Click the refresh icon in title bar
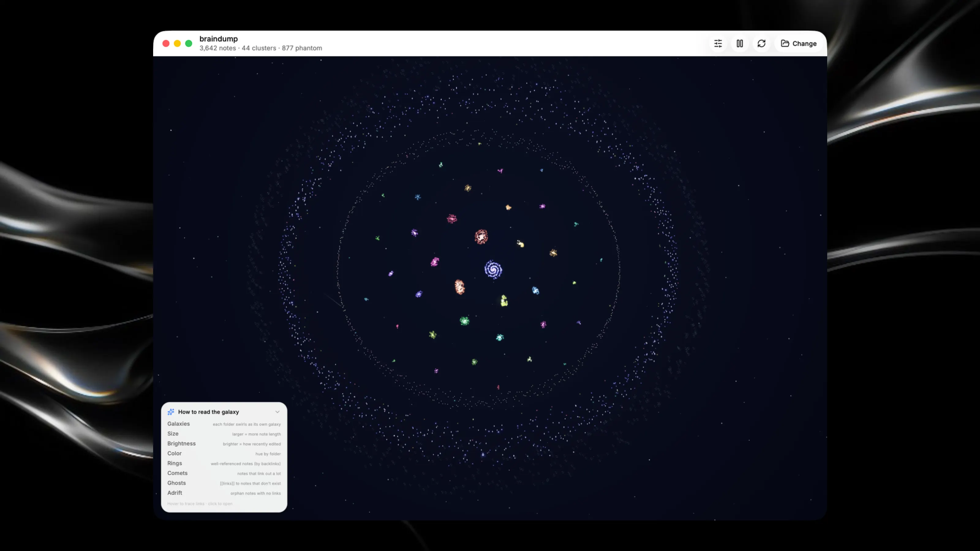Image resolution: width=980 pixels, height=551 pixels. coord(761,43)
